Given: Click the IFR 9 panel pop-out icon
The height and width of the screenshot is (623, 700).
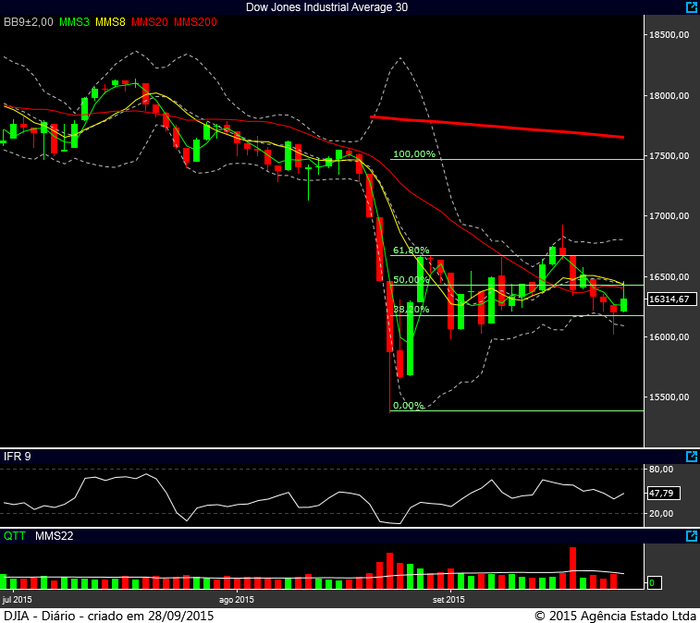Looking at the screenshot, I should coord(691,456).
